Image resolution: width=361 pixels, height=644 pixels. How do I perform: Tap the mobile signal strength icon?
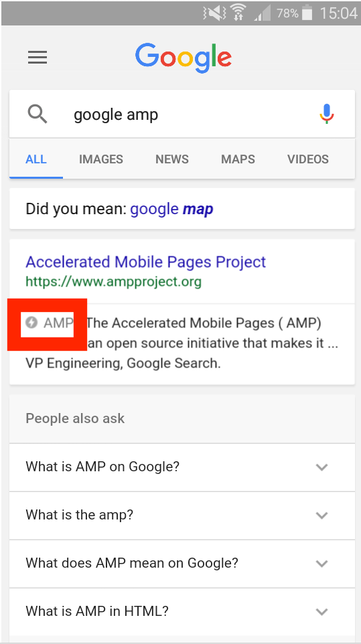coord(263,14)
